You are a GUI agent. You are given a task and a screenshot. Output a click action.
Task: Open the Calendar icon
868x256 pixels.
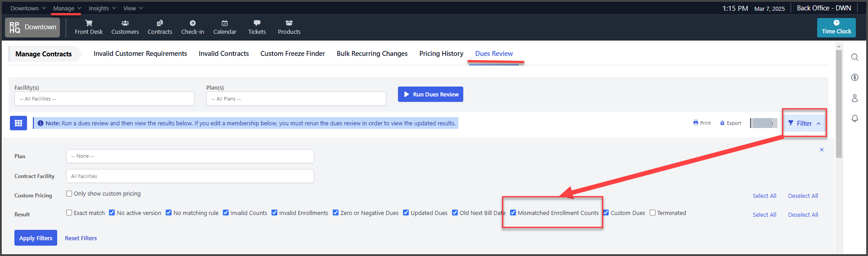[225, 23]
